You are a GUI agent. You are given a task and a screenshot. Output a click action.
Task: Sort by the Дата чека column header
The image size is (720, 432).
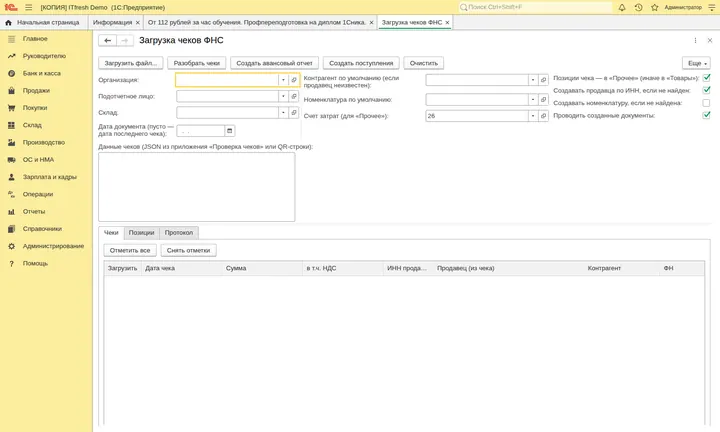[x=182, y=268]
